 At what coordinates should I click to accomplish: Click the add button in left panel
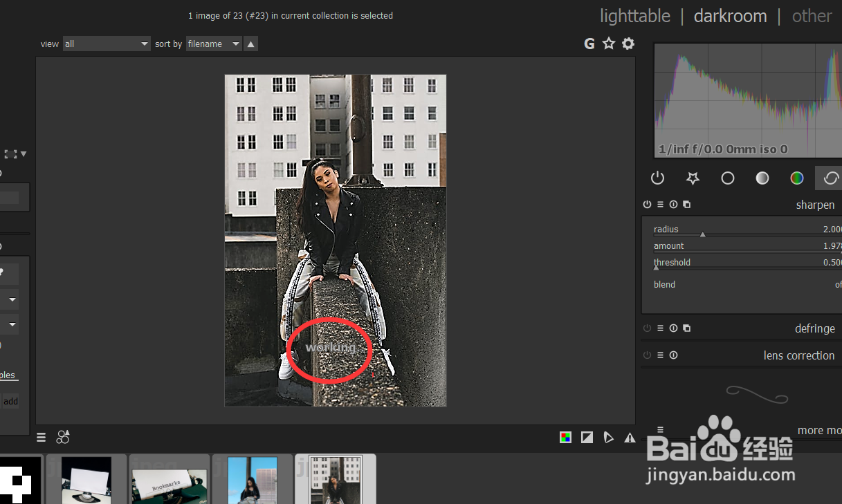[11, 401]
